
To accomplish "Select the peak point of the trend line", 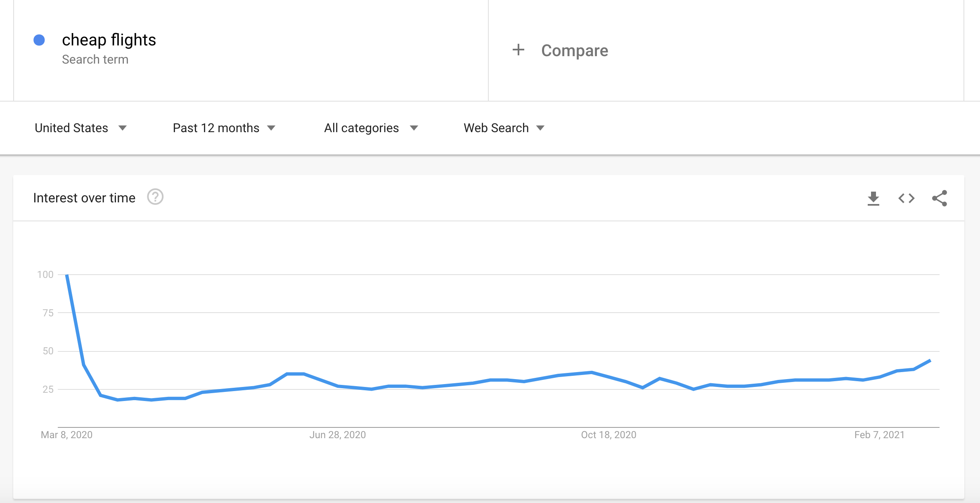I will point(66,275).
